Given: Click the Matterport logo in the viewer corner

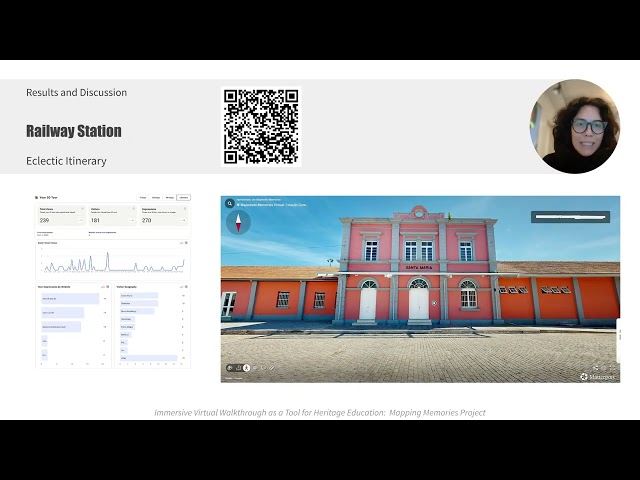Looking at the screenshot, I should click(598, 377).
